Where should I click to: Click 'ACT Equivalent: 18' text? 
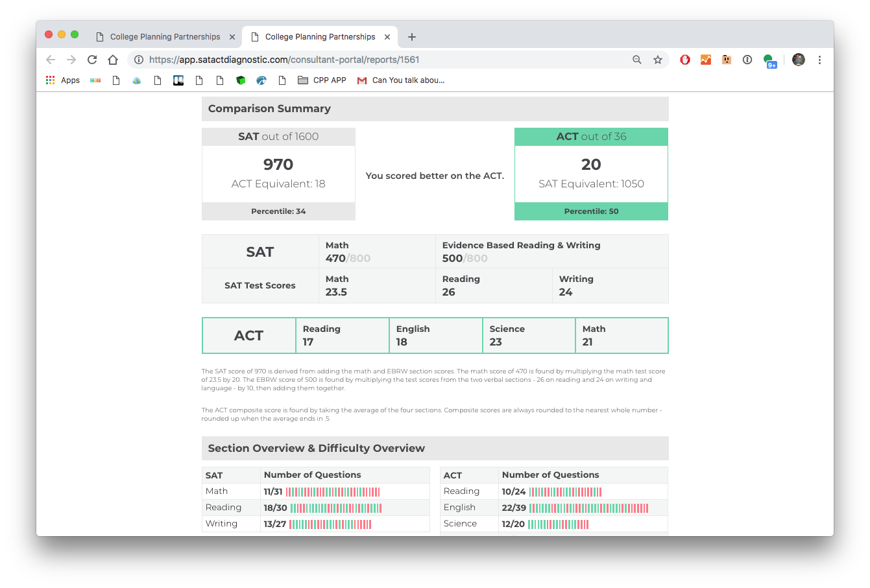(x=278, y=184)
